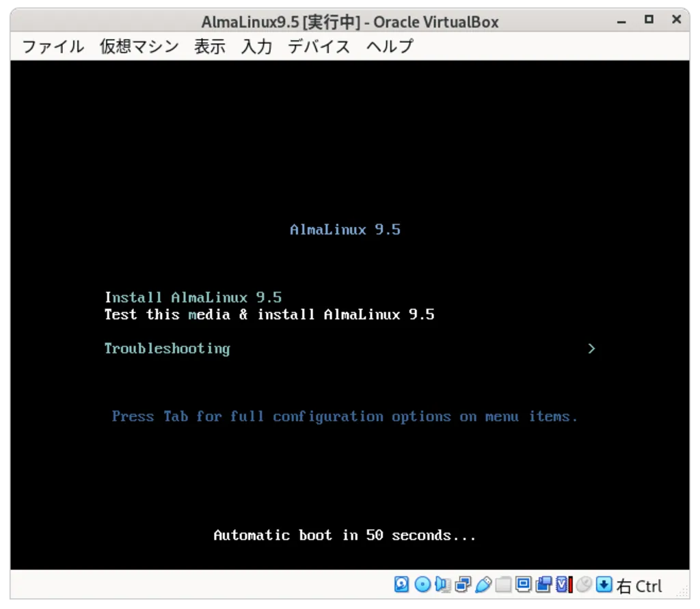Expand the Troubleshooting submenu arrow
Image resolution: width=700 pixels, height=609 pixels.
[x=591, y=349]
